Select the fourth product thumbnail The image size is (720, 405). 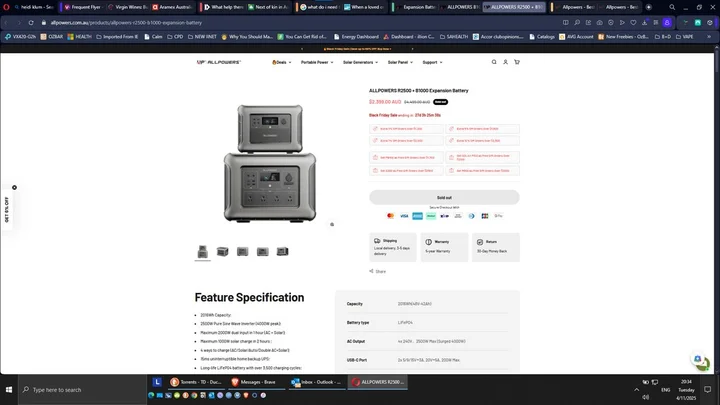pos(263,252)
